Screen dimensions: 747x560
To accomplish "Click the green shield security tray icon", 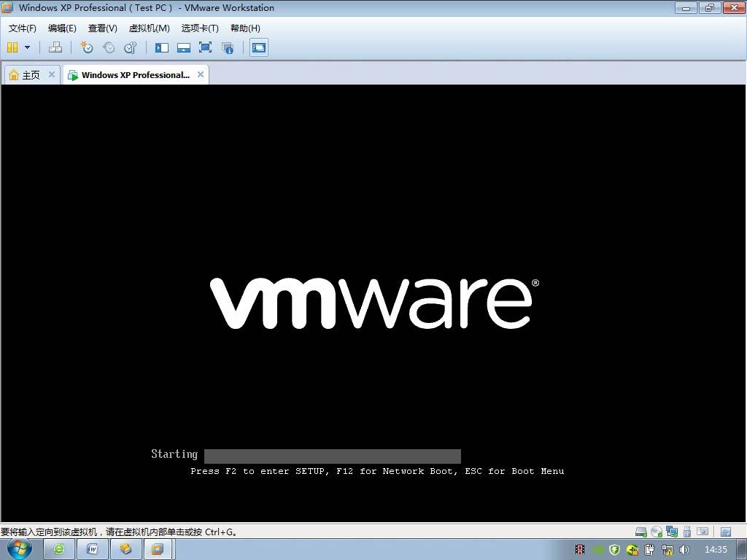I will point(614,550).
